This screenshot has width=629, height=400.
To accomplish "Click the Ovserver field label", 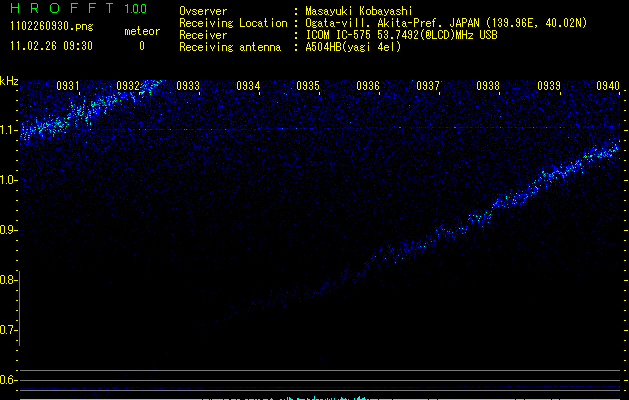I will pos(203,11).
